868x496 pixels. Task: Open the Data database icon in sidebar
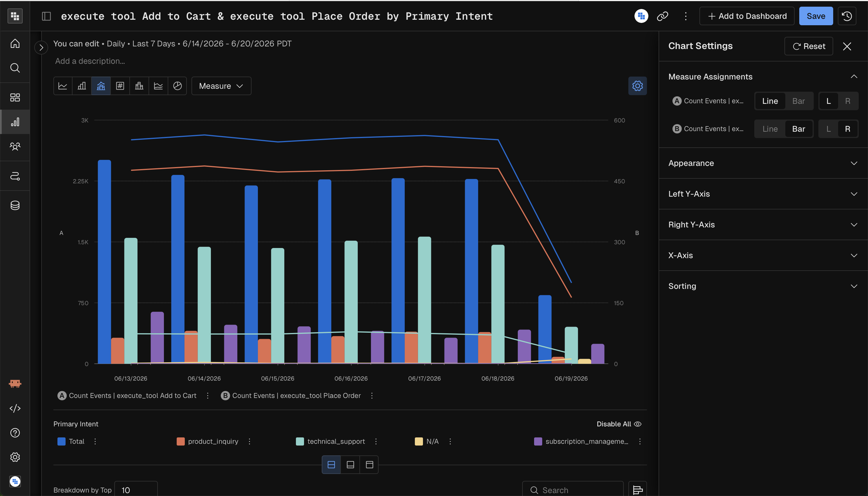click(15, 205)
